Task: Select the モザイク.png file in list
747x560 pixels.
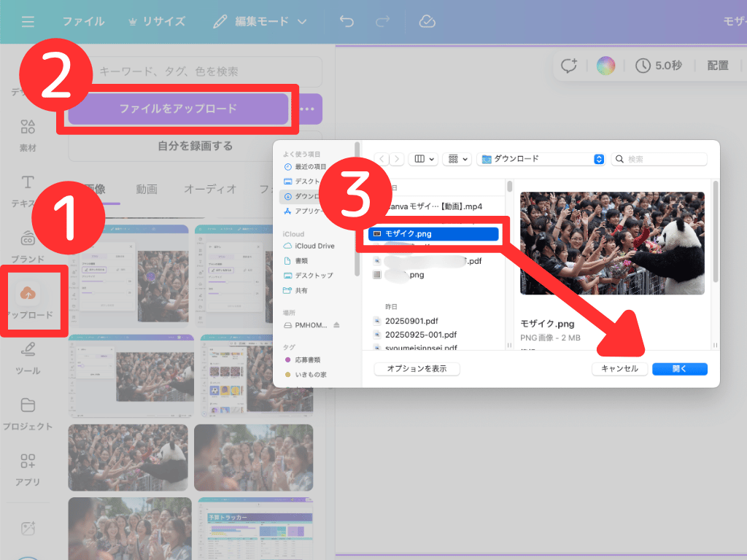Action: click(433, 234)
